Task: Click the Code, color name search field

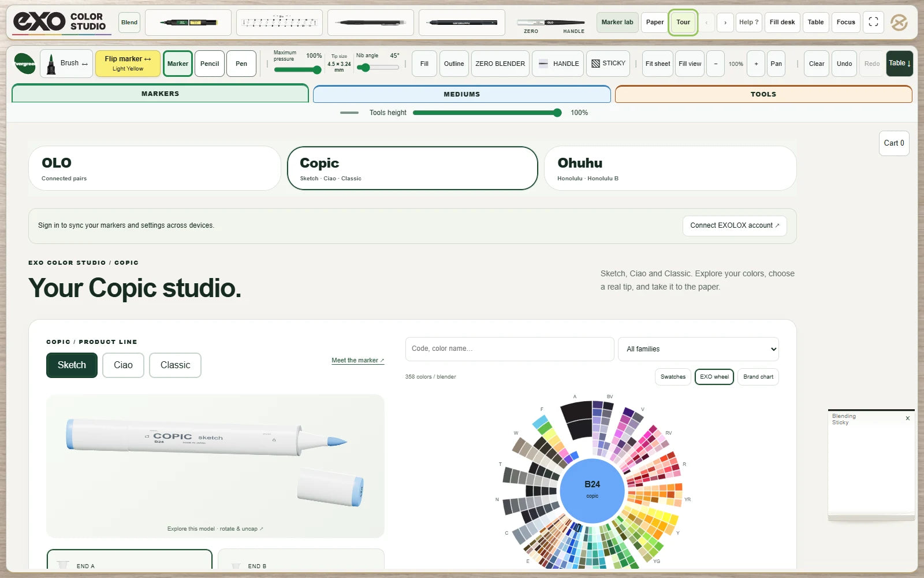Action: (x=509, y=349)
